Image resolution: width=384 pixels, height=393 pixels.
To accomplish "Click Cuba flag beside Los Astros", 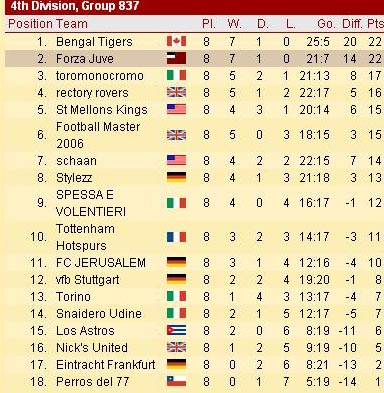I will tap(176, 330).
